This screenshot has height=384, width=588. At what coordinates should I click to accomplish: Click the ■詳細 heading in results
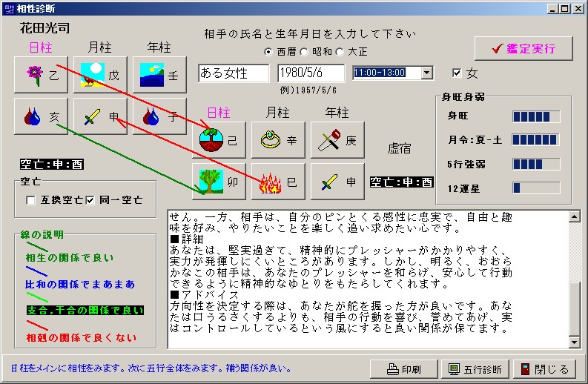coord(187,239)
